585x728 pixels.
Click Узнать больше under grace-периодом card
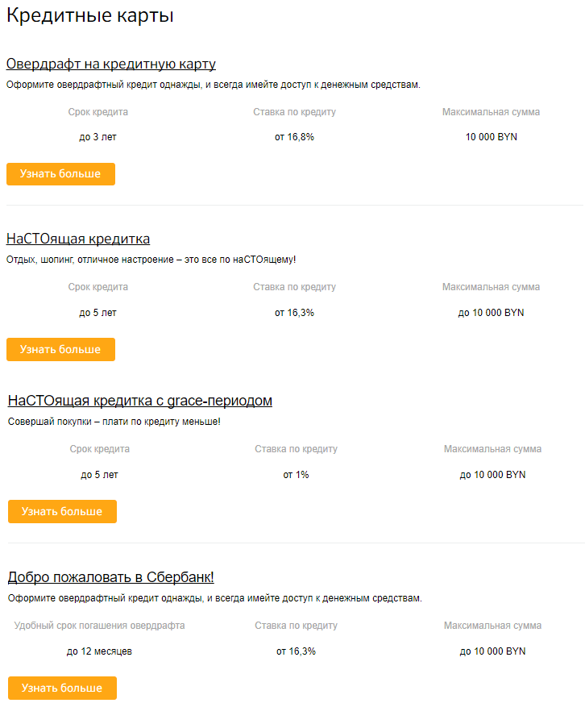62,512
